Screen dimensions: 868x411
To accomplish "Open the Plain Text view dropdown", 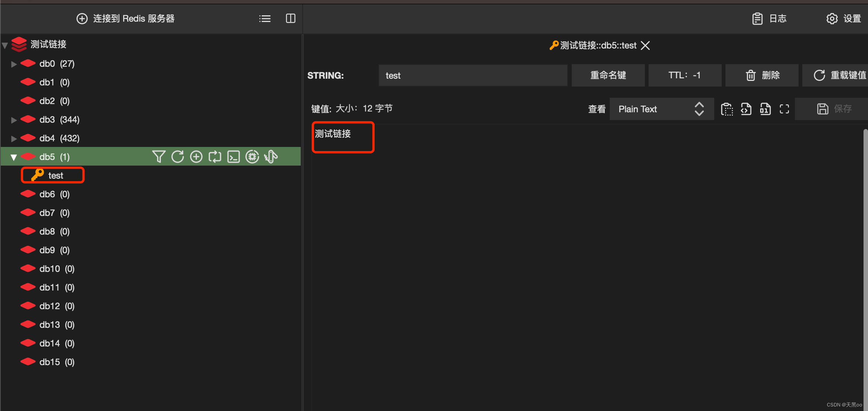I will [x=659, y=109].
